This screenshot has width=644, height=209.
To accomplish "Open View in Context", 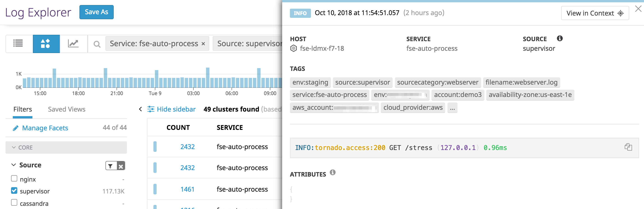I will [x=595, y=13].
